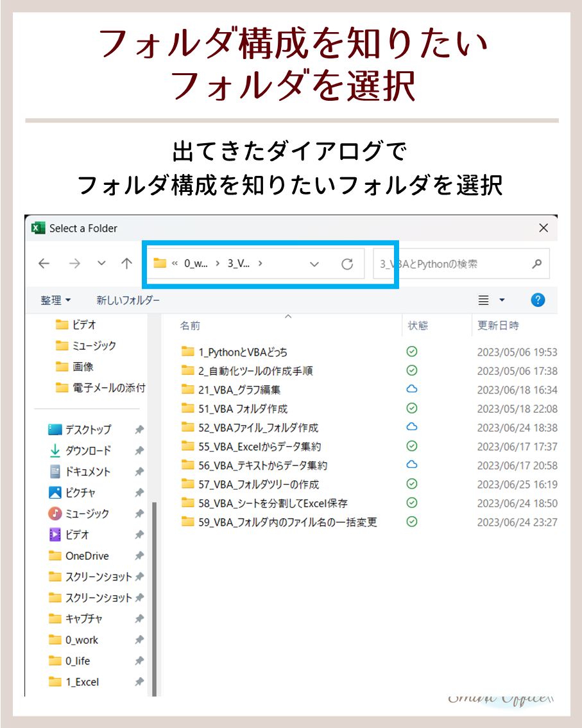Expand the address bar history dropdown
This screenshot has height=728, width=582.
pyautogui.click(x=314, y=264)
